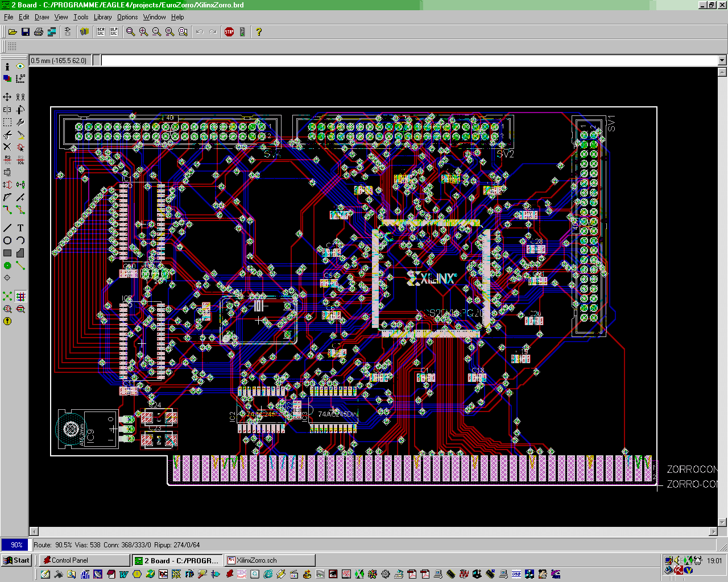Save the board with the floppy icon
728x582 pixels.
[25, 32]
